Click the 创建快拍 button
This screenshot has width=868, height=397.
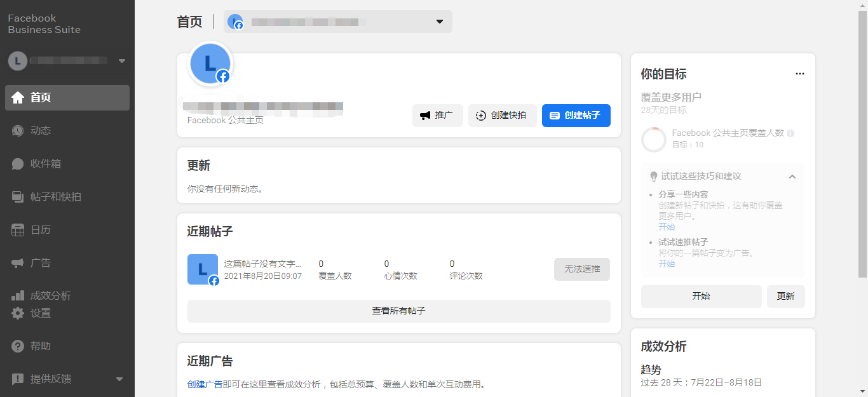click(502, 116)
